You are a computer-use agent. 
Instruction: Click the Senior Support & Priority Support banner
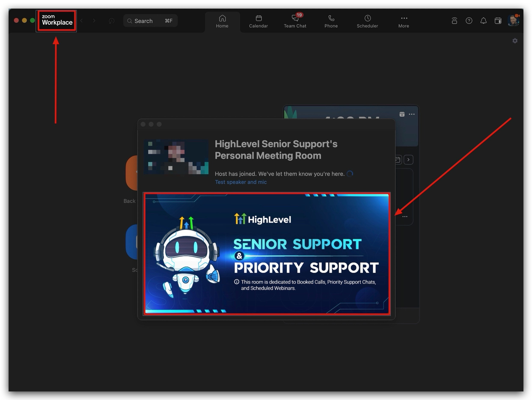click(266, 254)
